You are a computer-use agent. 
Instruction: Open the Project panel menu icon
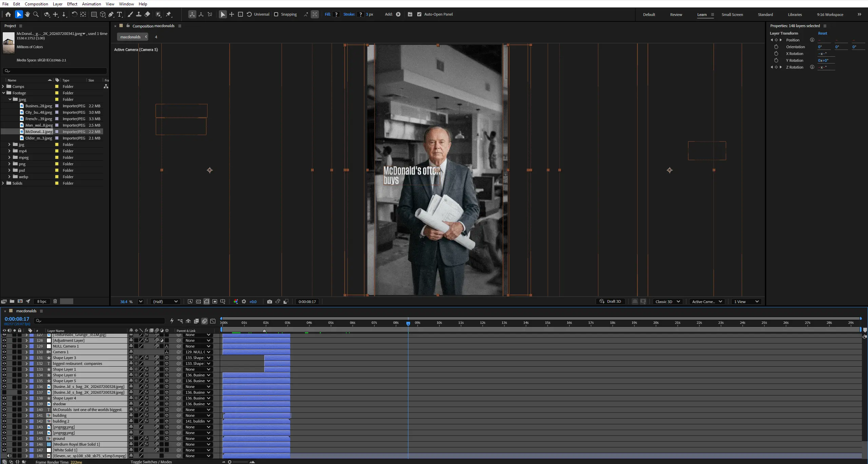click(x=21, y=26)
